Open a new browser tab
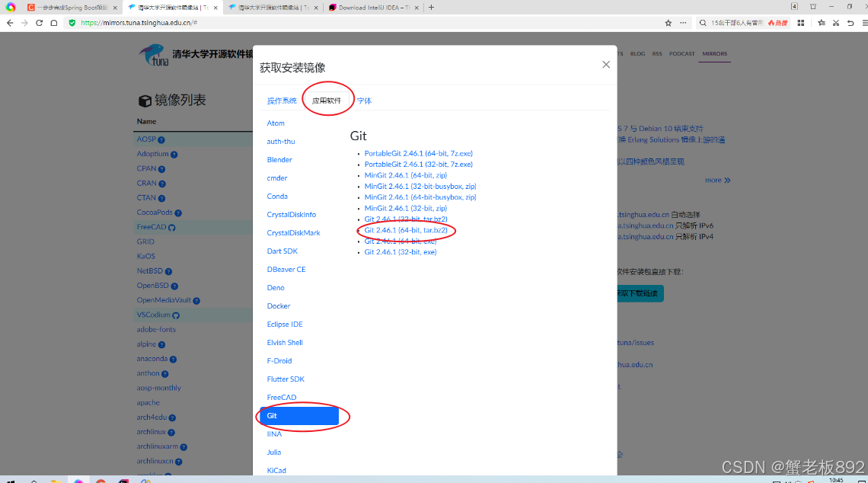 (x=431, y=7)
